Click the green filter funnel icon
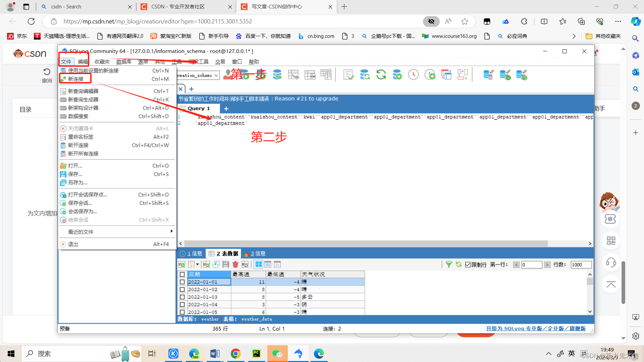The height and width of the screenshot is (362, 644). 449,264
